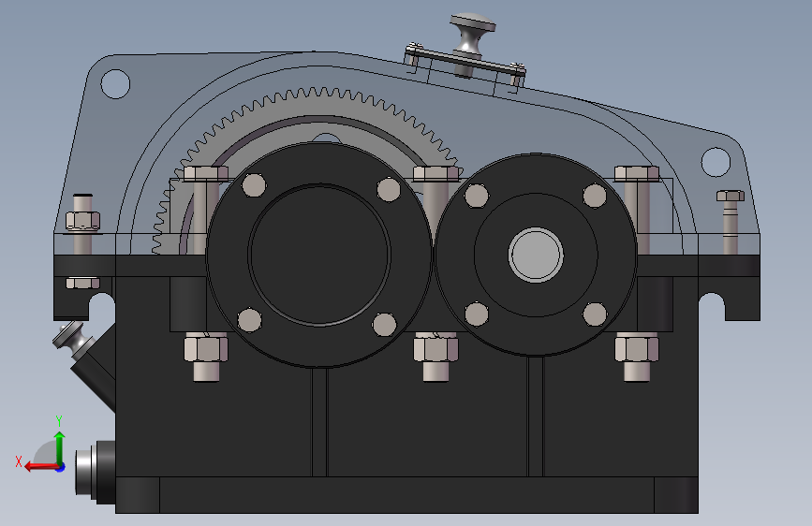
Task: Click upper-left bolt on the left end cap
Action: pos(254,185)
